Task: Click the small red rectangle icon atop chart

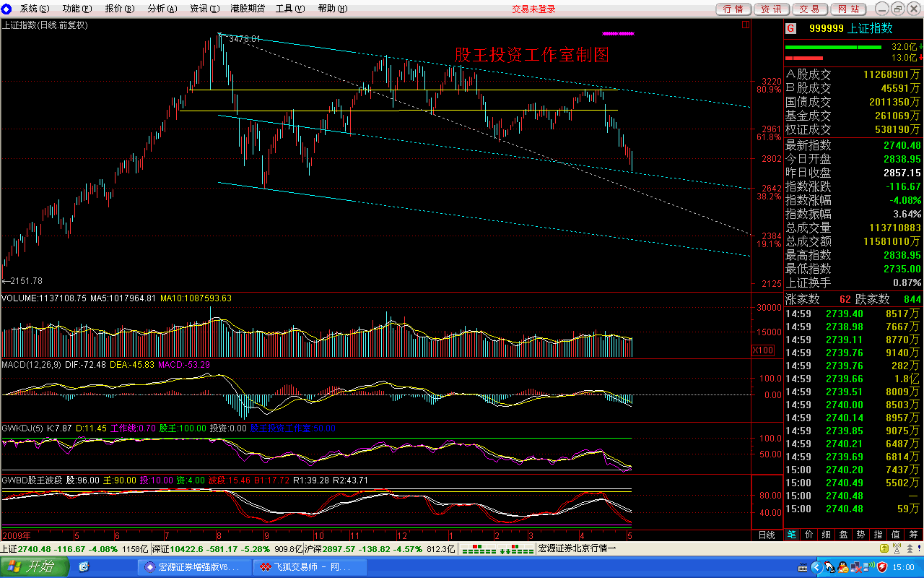Action: click(x=745, y=25)
